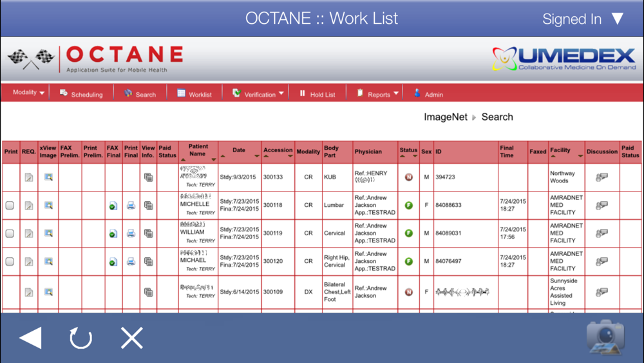Image resolution: width=644 pixels, height=363 pixels.
Task: Click status N icon for accession 300133
Action: coord(409,177)
